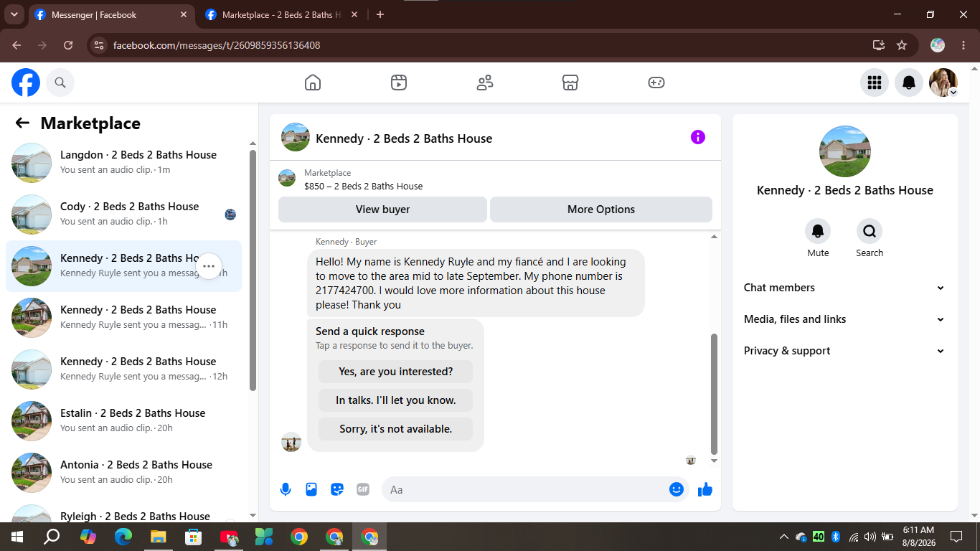This screenshot has width=980, height=551.
Task: Expand Media, files and links section
Action: click(844, 319)
